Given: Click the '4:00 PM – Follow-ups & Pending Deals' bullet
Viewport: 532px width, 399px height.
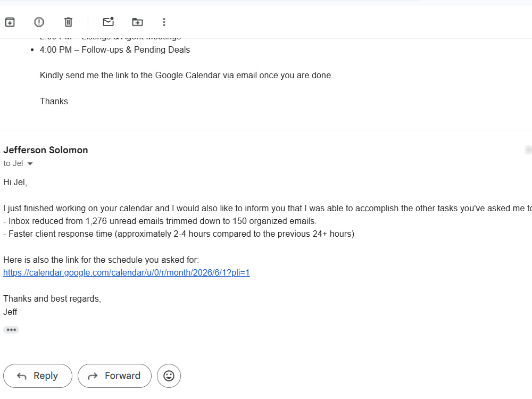Looking at the screenshot, I should (x=115, y=50).
